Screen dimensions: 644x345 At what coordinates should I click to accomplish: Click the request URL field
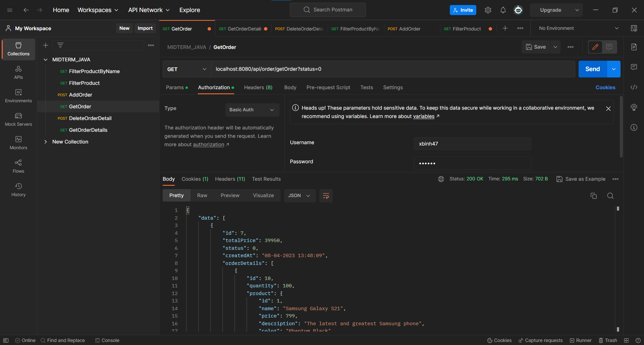click(392, 69)
